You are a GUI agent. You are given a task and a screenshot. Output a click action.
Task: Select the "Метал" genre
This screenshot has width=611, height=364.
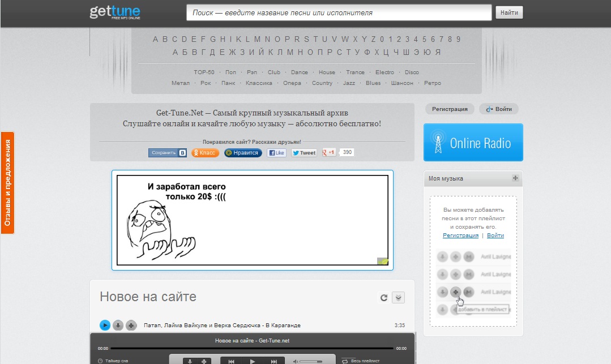(x=181, y=83)
